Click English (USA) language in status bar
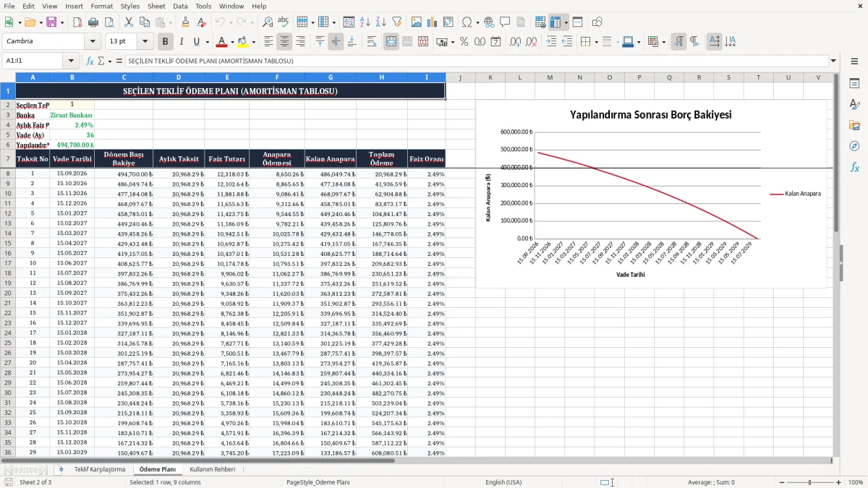The height and width of the screenshot is (488, 868). point(503,482)
